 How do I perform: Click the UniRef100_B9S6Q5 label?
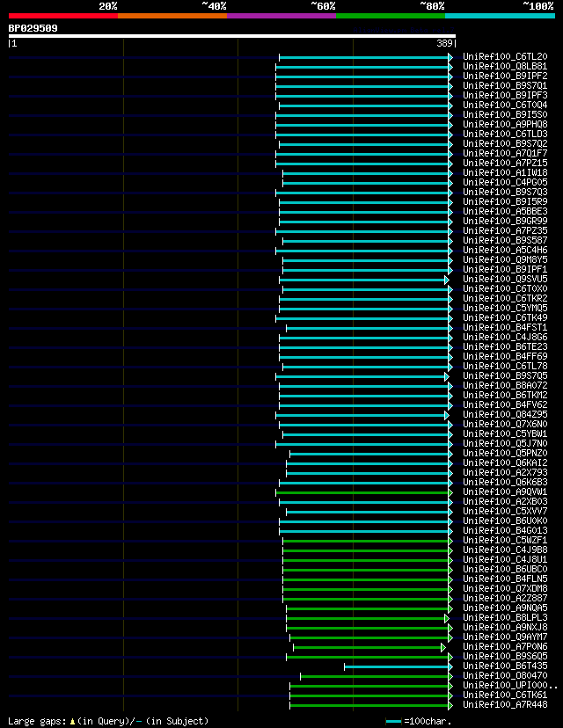pyautogui.click(x=505, y=656)
